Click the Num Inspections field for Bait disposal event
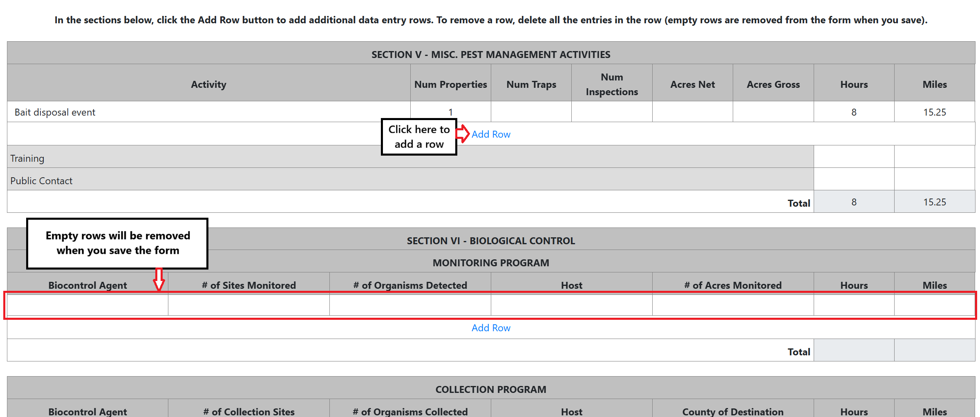The image size is (980, 417). tap(611, 111)
